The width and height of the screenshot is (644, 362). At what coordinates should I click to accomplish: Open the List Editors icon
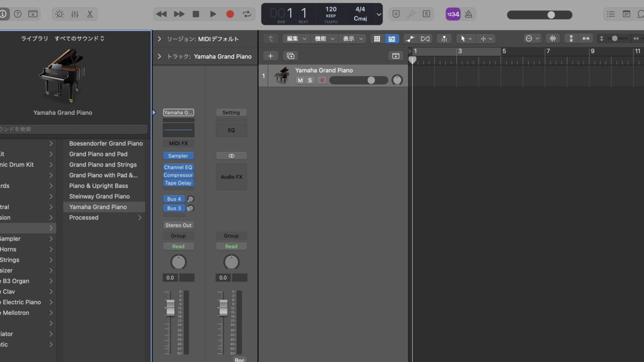click(611, 14)
